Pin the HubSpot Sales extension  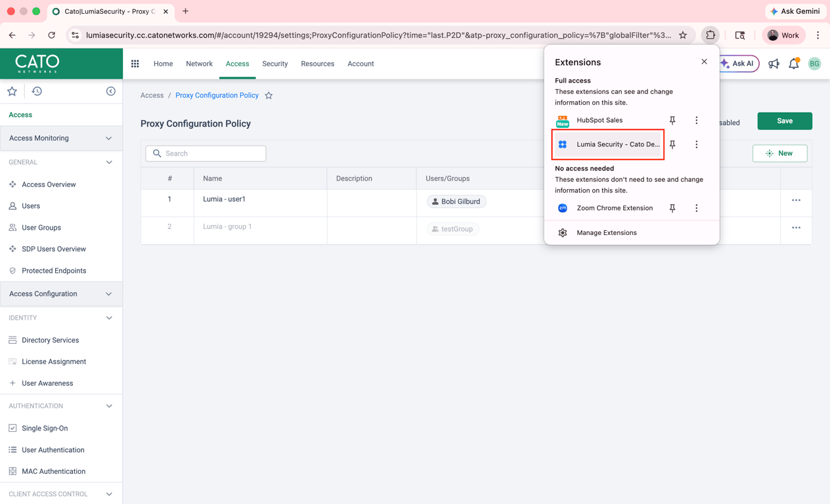tap(672, 120)
